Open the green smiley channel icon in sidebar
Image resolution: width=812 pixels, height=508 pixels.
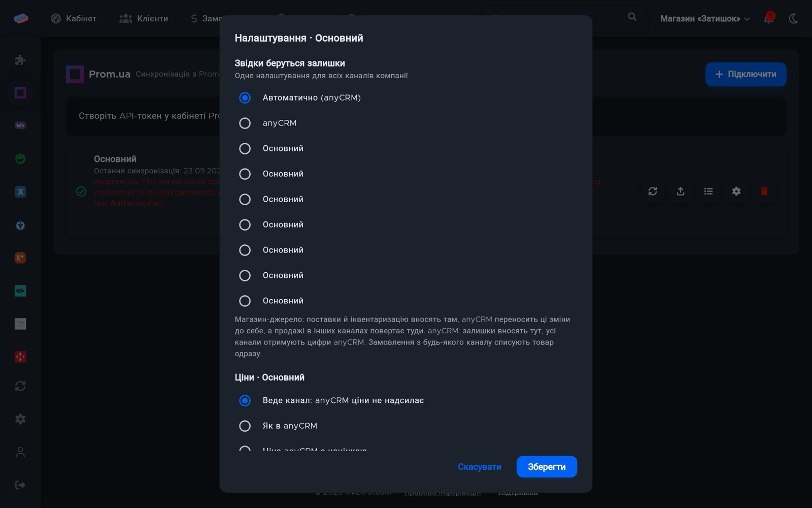20,158
